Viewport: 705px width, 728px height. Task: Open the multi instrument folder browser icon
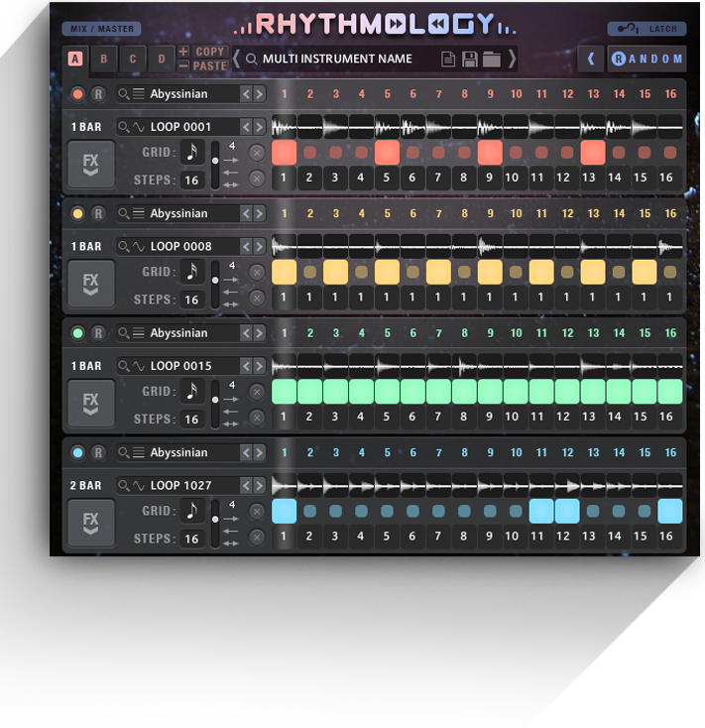(491, 60)
